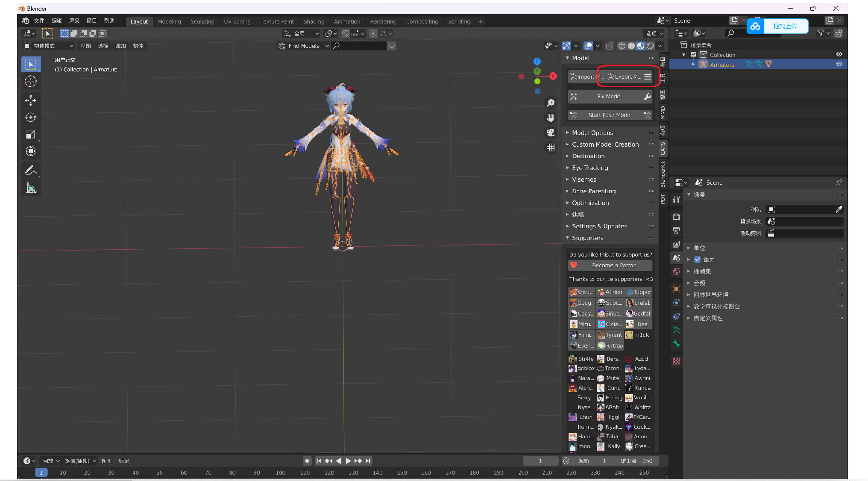Select the Move tool in left toolbar
This screenshot has height=481, width=868.
point(31,100)
